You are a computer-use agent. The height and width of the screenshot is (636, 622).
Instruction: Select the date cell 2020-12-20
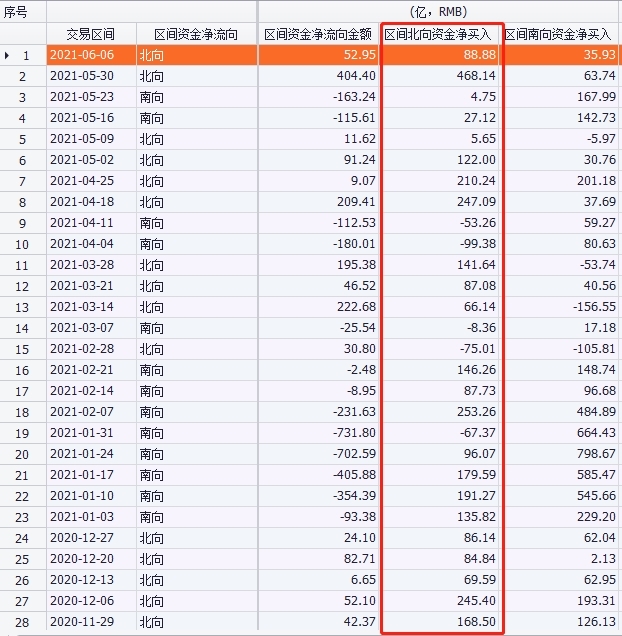coord(91,559)
